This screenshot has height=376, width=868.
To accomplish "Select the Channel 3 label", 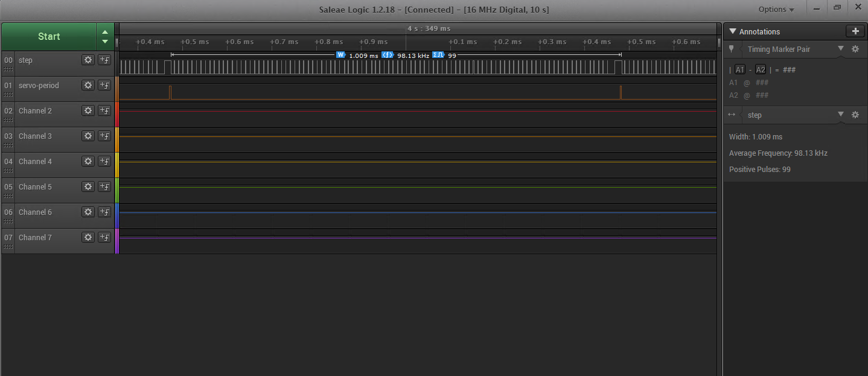I will pyautogui.click(x=35, y=136).
